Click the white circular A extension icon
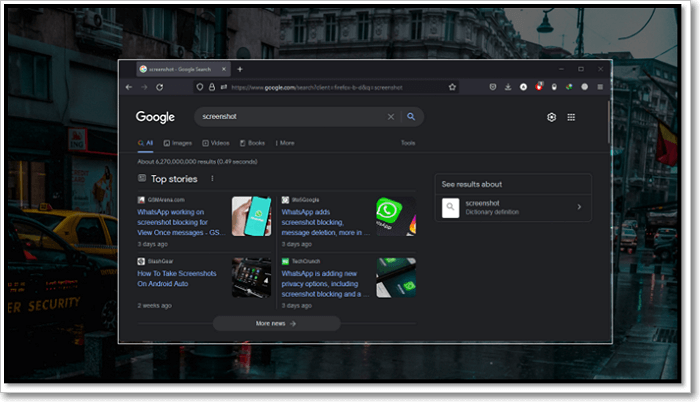 [x=523, y=87]
